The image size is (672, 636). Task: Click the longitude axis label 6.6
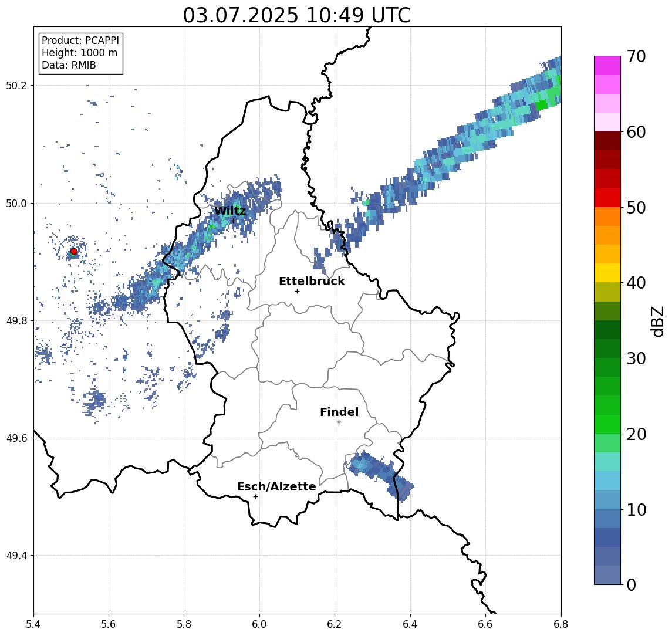485,624
